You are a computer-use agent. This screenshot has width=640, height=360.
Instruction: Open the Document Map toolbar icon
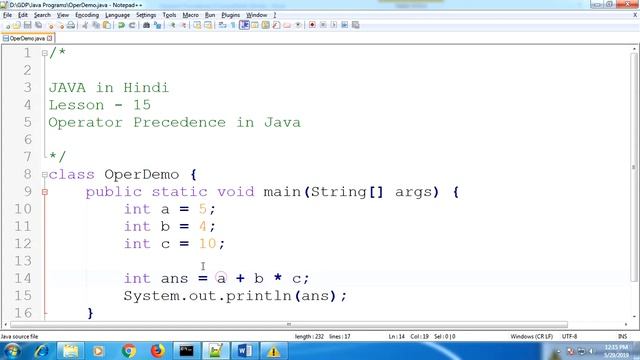click(x=265, y=25)
